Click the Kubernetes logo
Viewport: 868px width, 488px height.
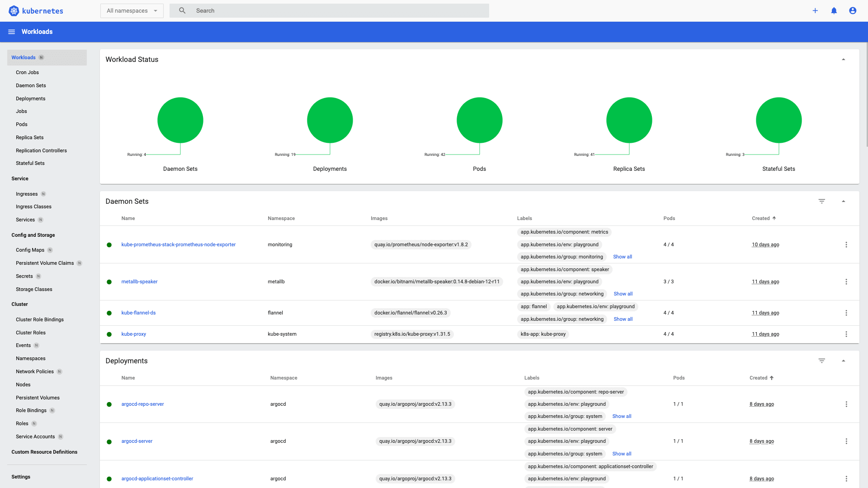[x=14, y=11]
